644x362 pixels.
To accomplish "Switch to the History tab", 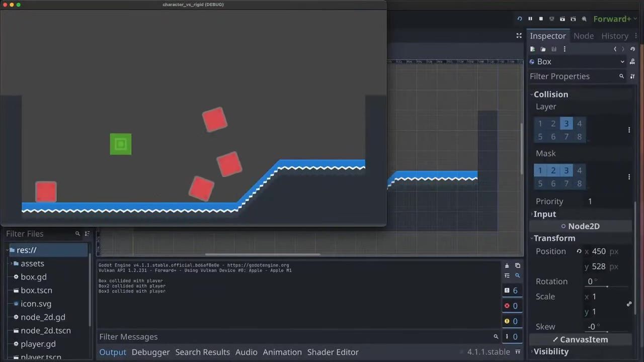I will (615, 36).
